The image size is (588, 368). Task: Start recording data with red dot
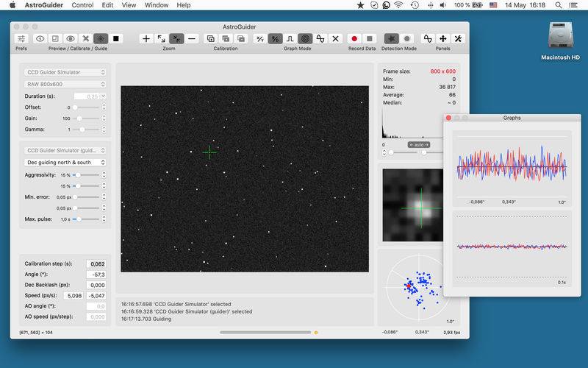[x=354, y=39]
